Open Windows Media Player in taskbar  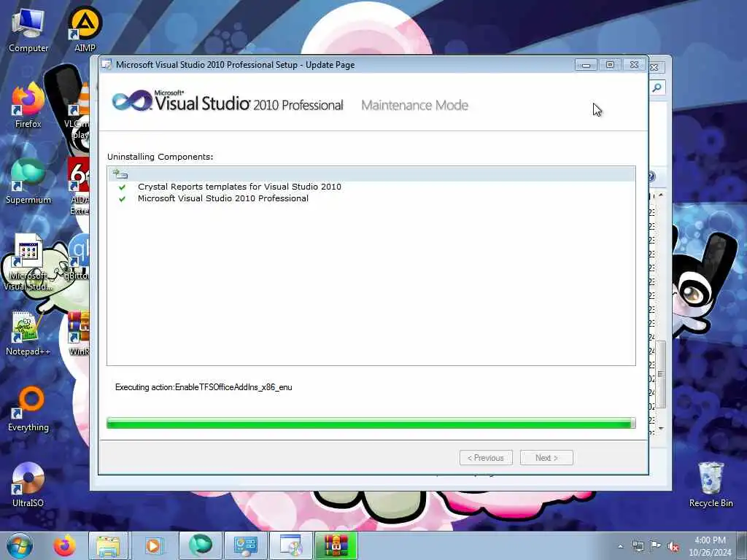click(x=153, y=545)
